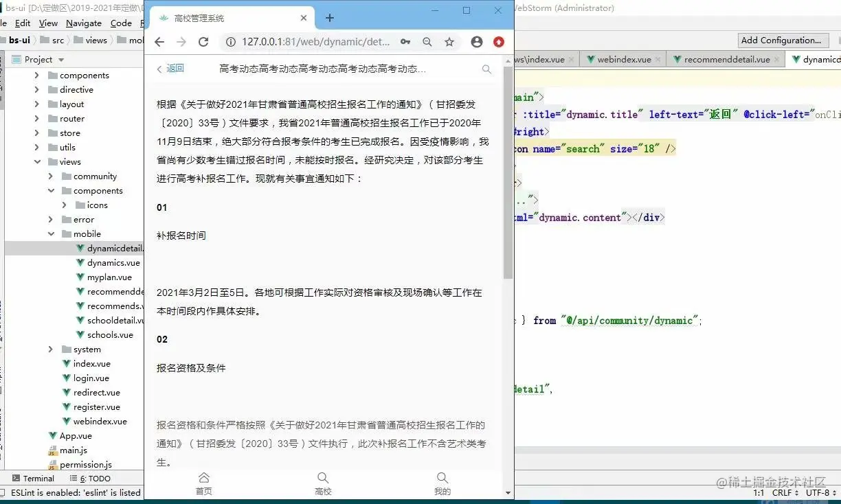Open the Code menu in WebStorm
This screenshot has width=841, height=504.
click(x=121, y=23)
